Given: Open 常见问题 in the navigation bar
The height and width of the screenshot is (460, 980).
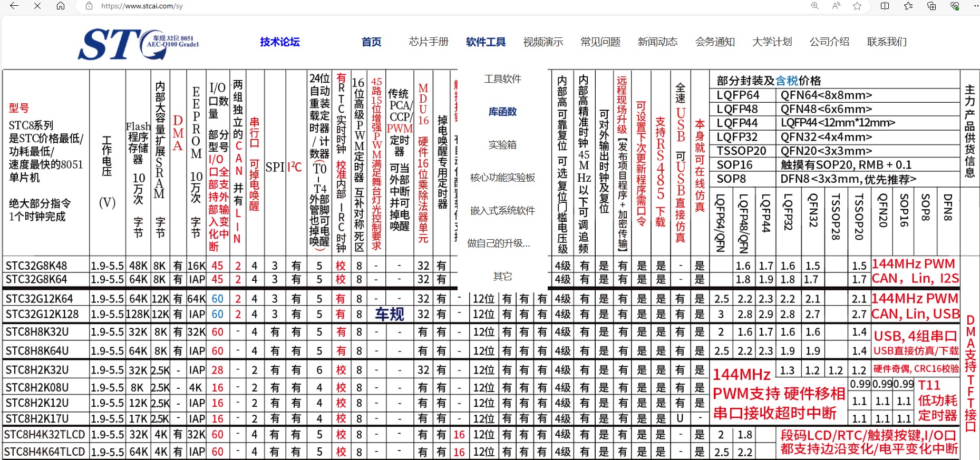Looking at the screenshot, I should [x=600, y=42].
